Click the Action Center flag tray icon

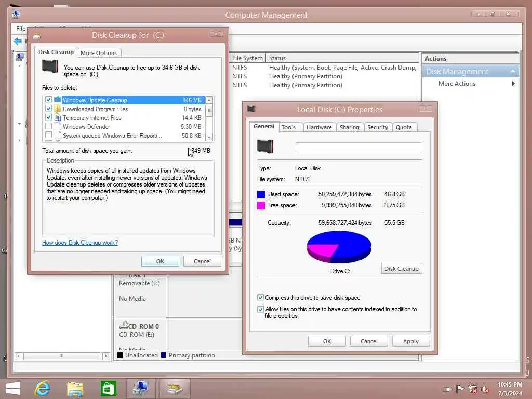[x=460, y=389]
